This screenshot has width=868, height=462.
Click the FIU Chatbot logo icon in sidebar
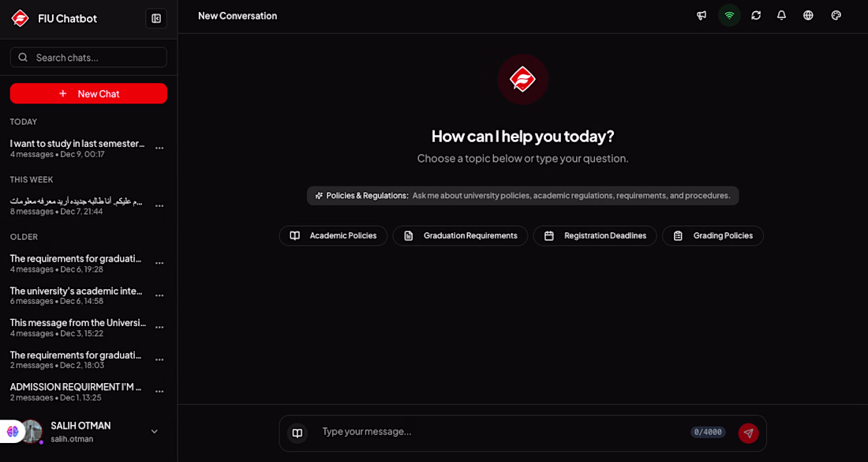21,18
